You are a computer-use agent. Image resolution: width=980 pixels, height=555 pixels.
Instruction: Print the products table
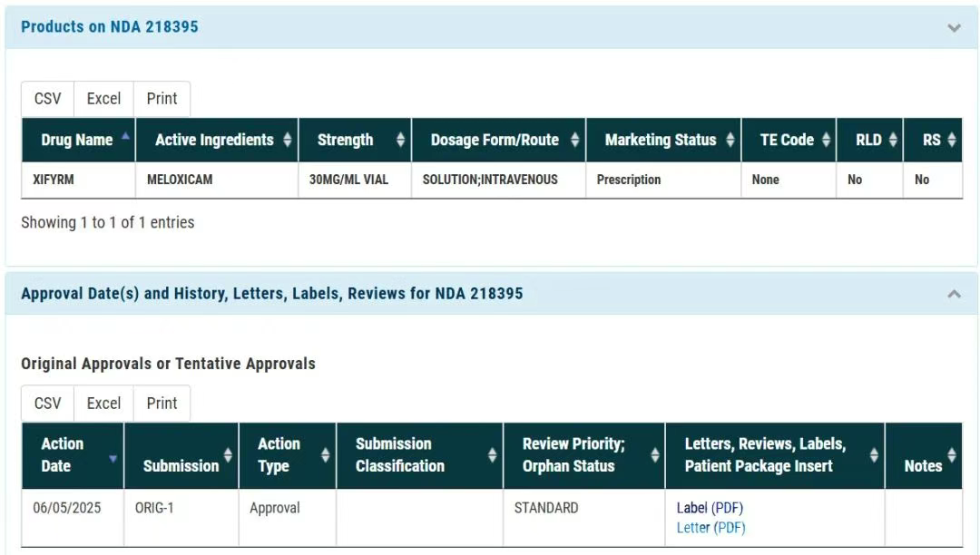162,99
